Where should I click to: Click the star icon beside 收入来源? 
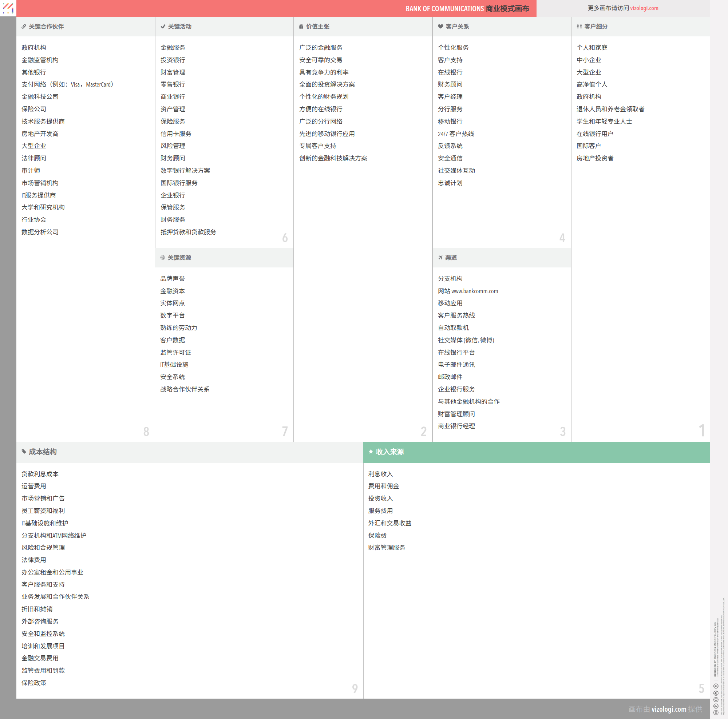coord(371,452)
